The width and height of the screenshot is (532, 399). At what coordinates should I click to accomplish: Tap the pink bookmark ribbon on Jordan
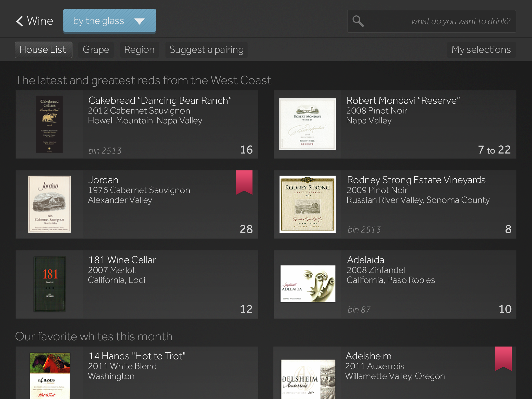[x=244, y=182]
